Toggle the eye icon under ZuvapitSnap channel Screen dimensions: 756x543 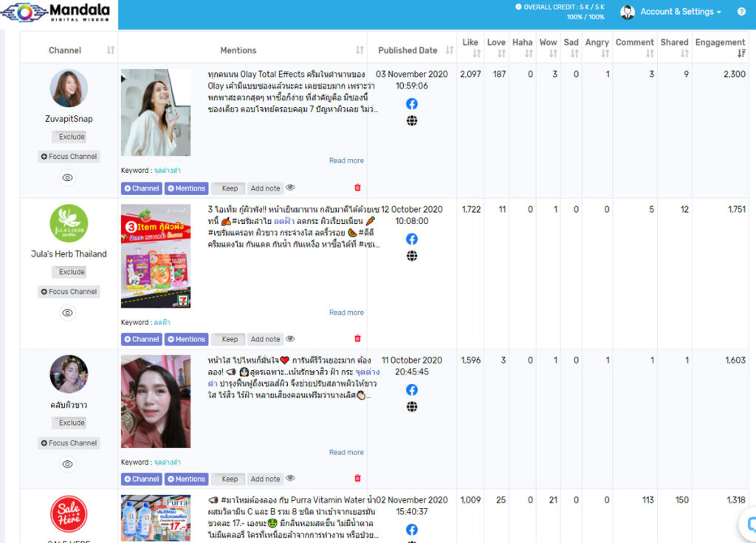pyautogui.click(x=68, y=177)
